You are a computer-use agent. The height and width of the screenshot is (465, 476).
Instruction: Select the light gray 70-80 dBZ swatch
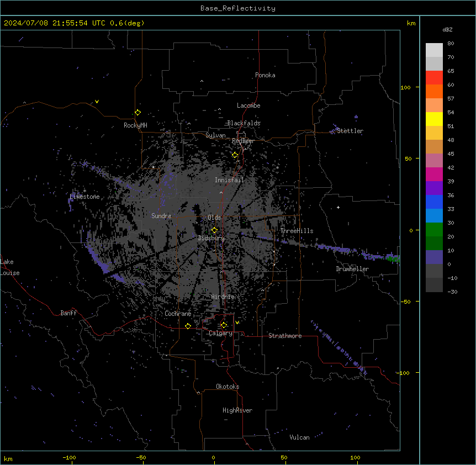tap(434, 50)
